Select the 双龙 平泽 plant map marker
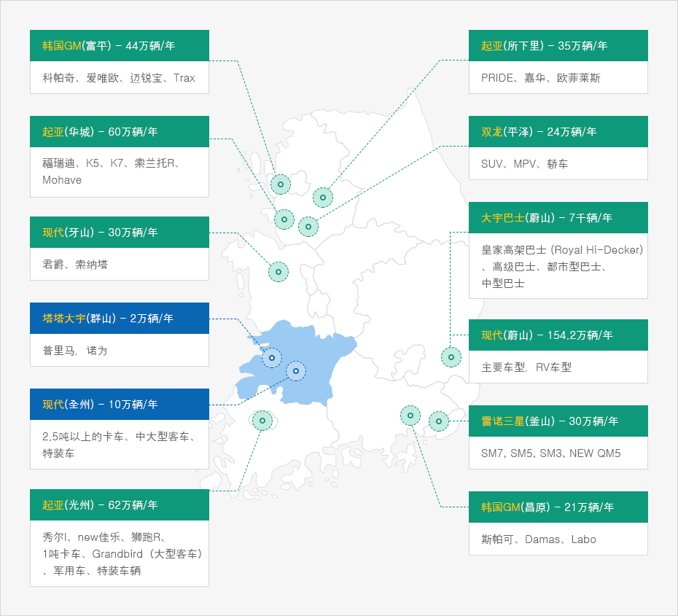 [308, 227]
